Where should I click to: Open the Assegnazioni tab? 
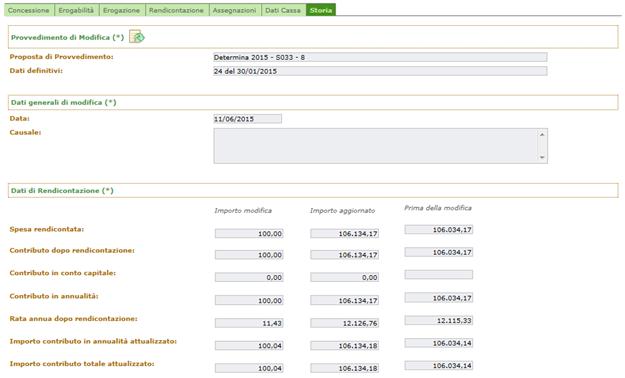[x=234, y=10]
